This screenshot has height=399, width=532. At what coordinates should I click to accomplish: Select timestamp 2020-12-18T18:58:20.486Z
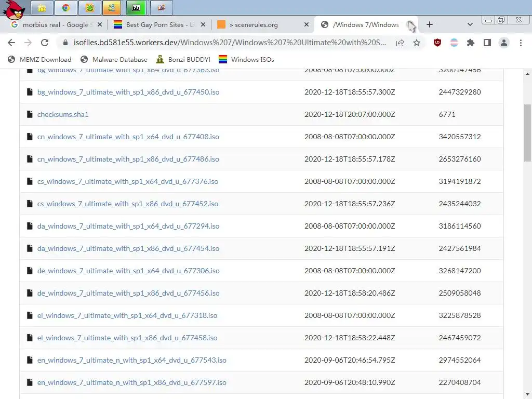point(350,293)
